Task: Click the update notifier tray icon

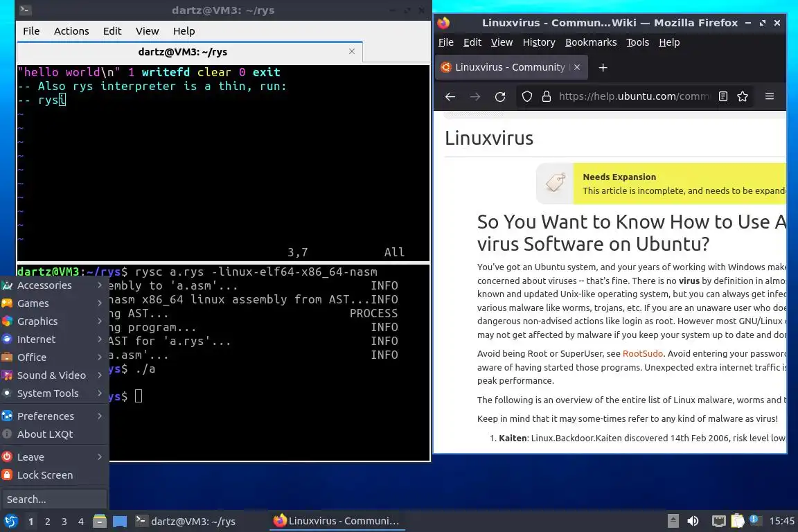Action: [755, 520]
